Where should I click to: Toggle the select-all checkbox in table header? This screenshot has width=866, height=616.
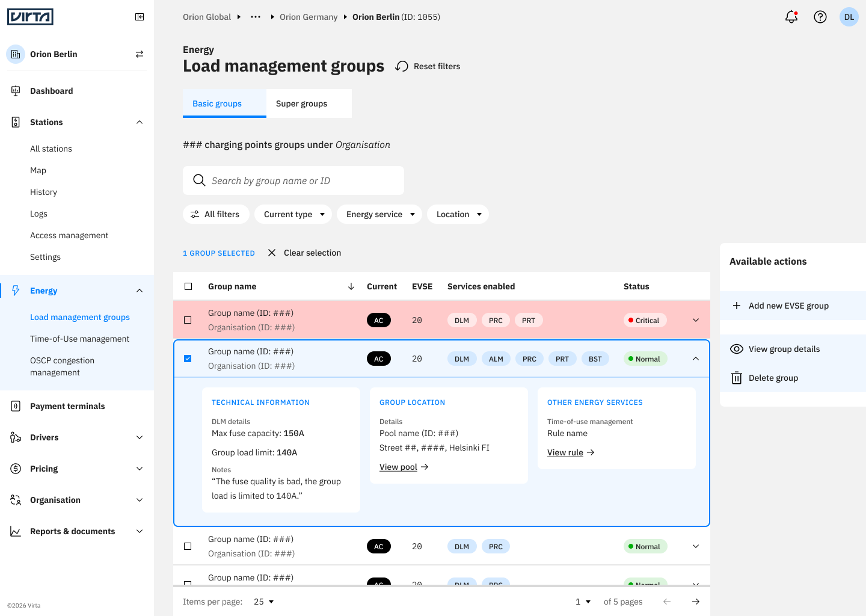pos(188,286)
